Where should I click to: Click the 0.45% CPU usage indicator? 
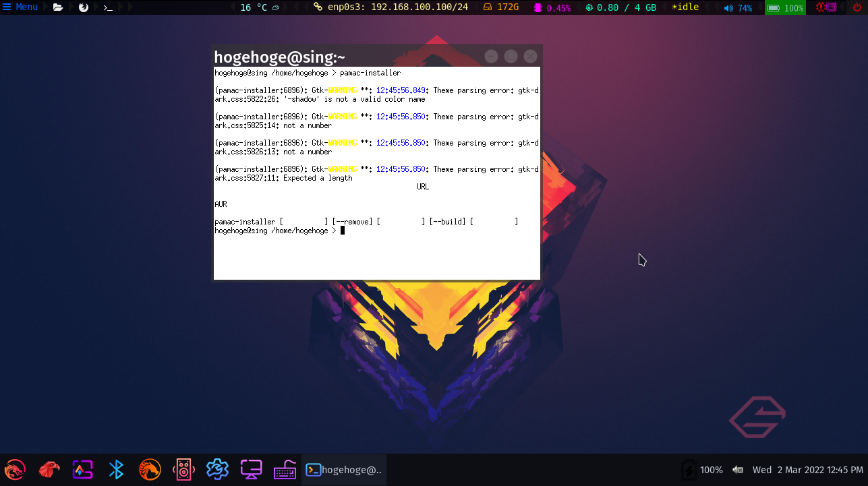tap(552, 8)
